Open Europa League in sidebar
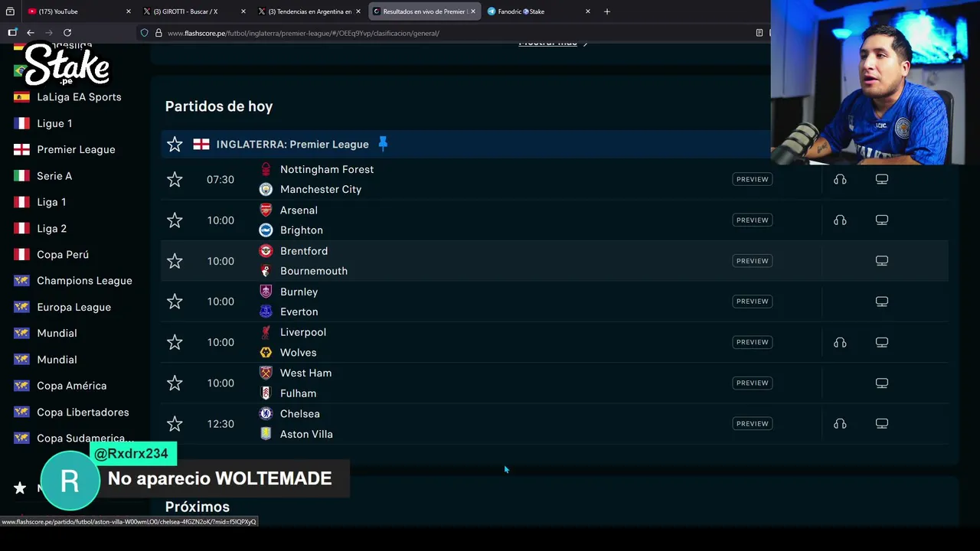 [73, 307]
